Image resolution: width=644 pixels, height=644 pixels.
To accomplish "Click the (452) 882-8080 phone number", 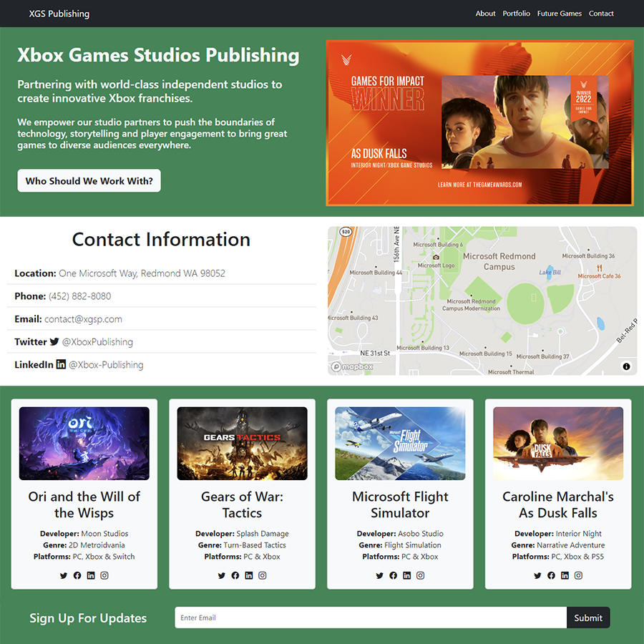I will 79,296.
